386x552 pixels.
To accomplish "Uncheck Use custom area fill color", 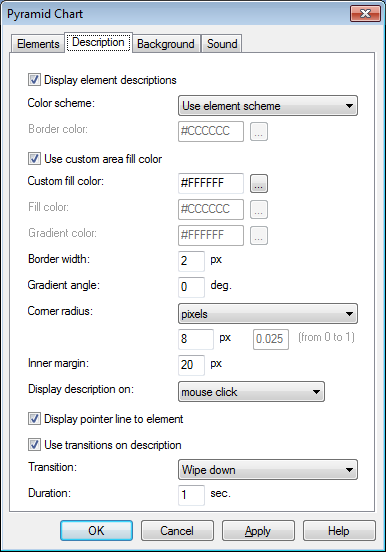I will click(34, 158).
